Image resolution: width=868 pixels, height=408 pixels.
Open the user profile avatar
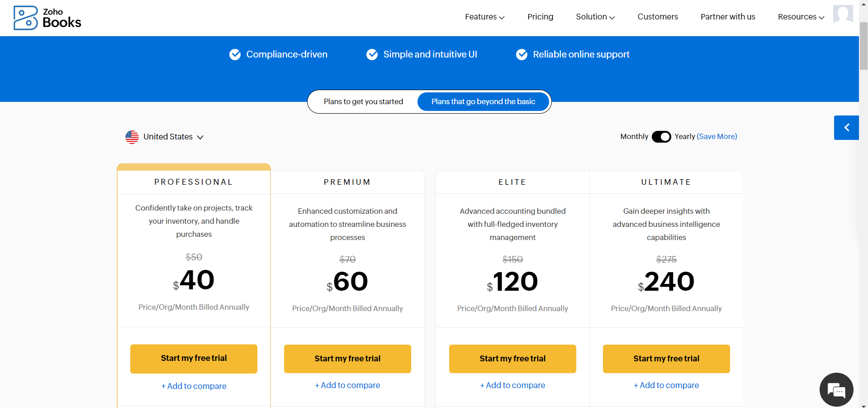tap(843, 14)
